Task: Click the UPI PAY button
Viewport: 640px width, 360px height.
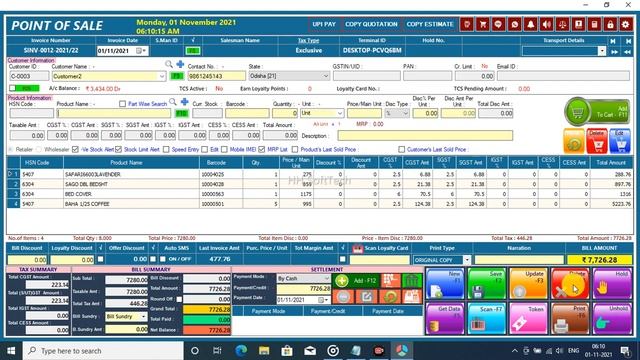Action: click(x=324, y=24)
